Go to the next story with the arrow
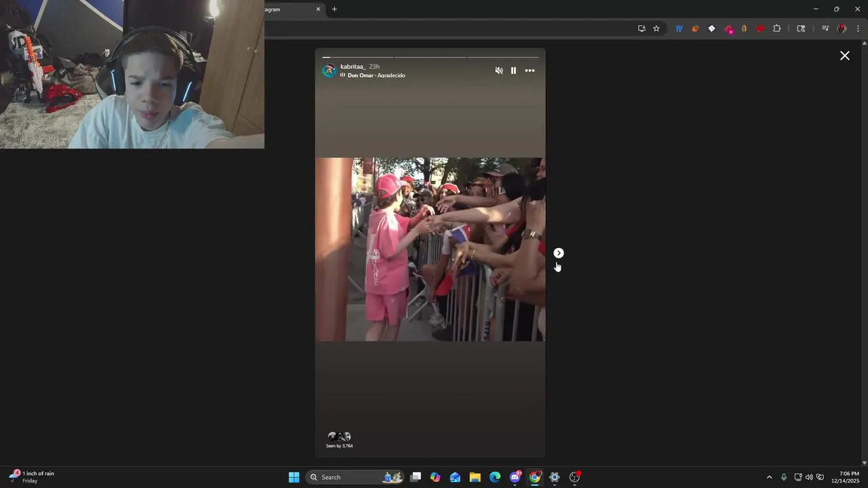 pyautogui.click(x=559, y=253)
